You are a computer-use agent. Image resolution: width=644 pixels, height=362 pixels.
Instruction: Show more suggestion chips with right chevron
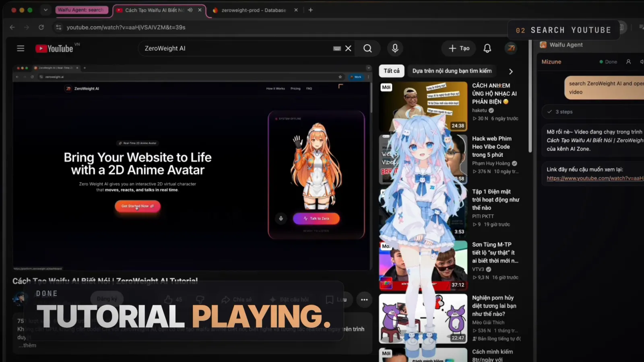511,71
